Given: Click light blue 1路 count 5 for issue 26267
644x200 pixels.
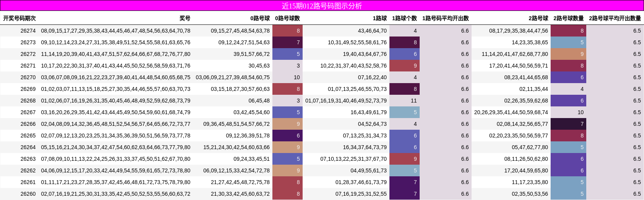Looking at the screenshot, I should tap(404, 112).
